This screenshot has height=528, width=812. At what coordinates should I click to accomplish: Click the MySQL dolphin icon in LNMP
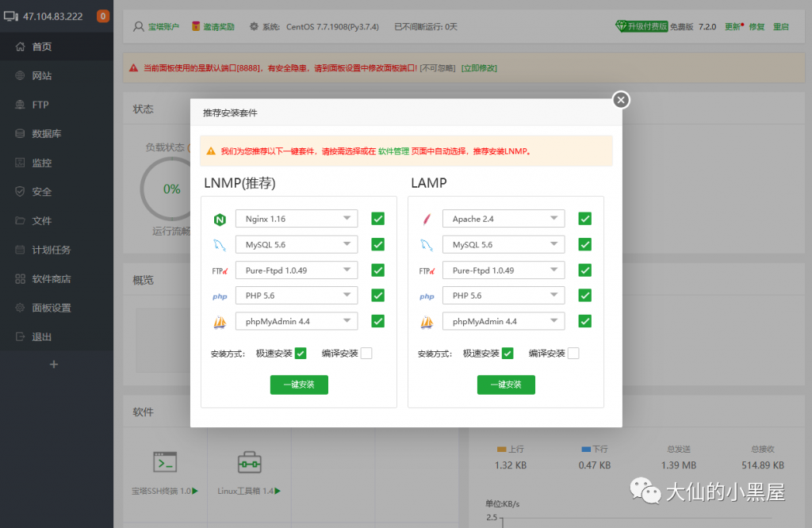pos(220,245)
